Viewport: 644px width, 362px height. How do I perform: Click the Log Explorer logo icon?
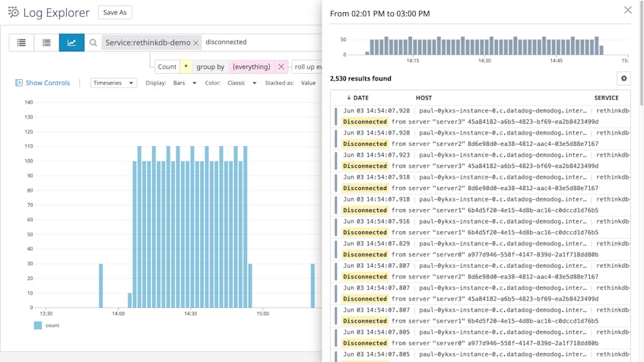click(13, 12)
